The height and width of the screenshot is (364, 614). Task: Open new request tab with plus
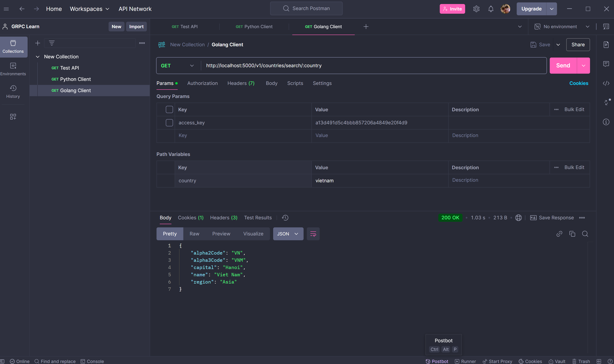coord(366,27)
